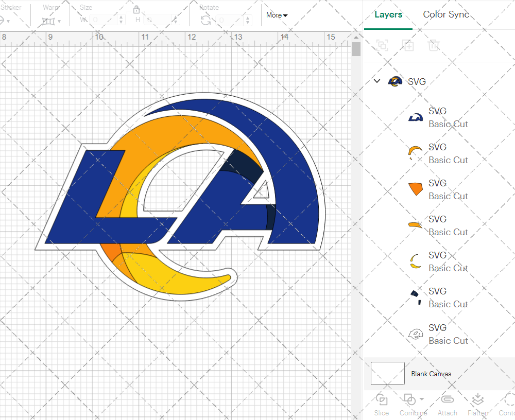Click the white Blank Canvas color swatch

click(x=387, y=374)
